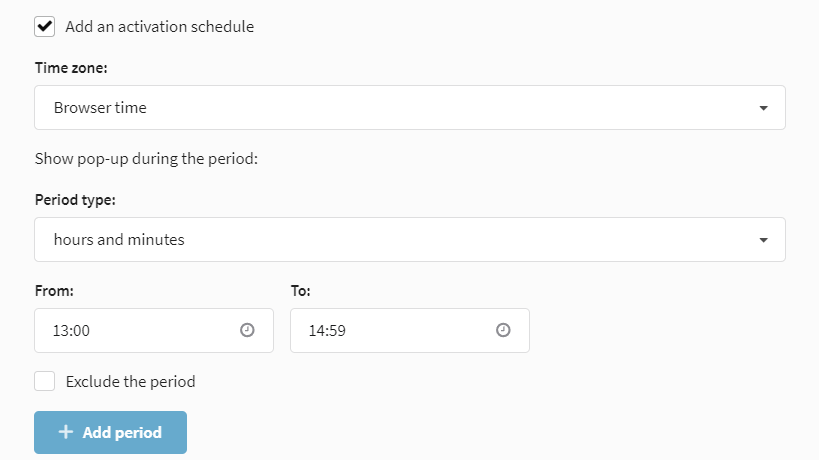This screenshot has width=819, height=460.
Task: Click the Add period button
Action: (x=110, y=432)
